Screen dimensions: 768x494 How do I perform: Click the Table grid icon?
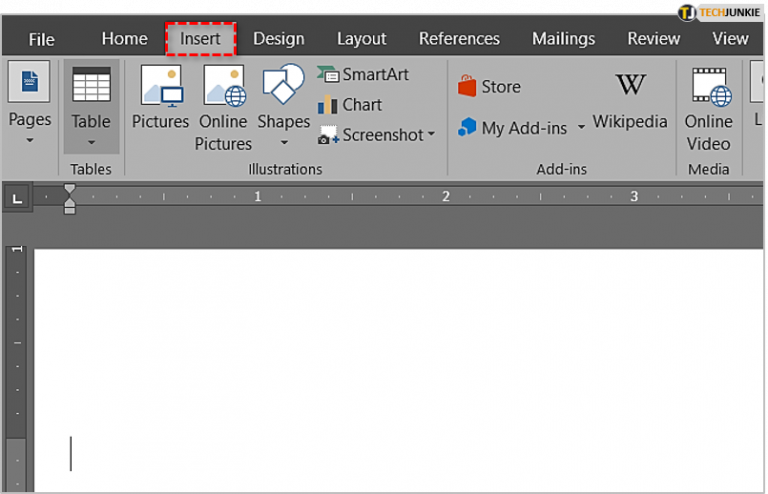[x=91, y=86]
